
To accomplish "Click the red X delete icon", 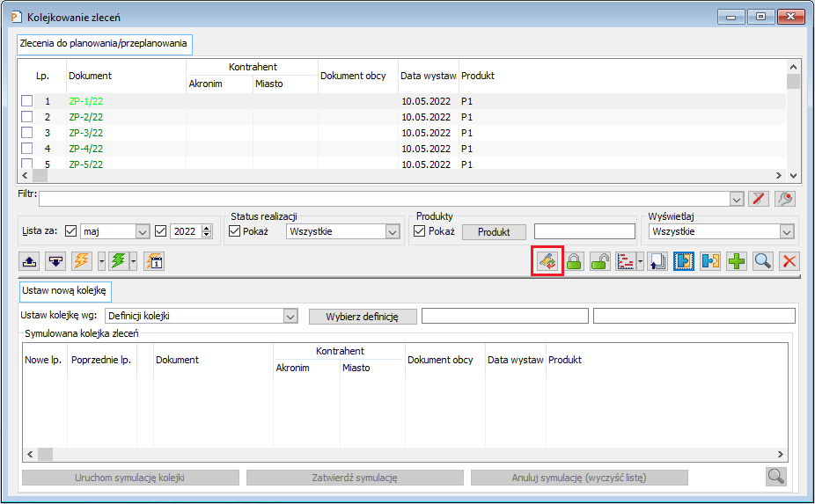I will pyautogui.click(x=789, y=261).
